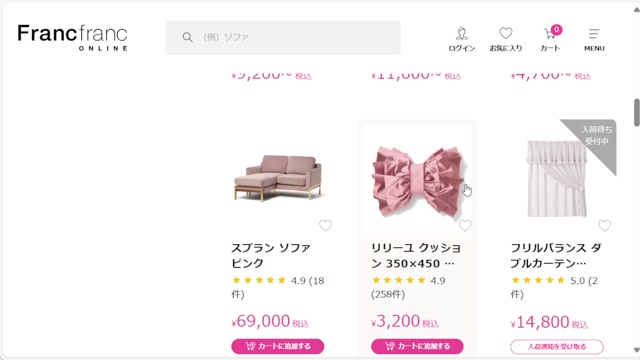
Task: Click the magnifier search icon in search box
Action: (x=187, y=38)
